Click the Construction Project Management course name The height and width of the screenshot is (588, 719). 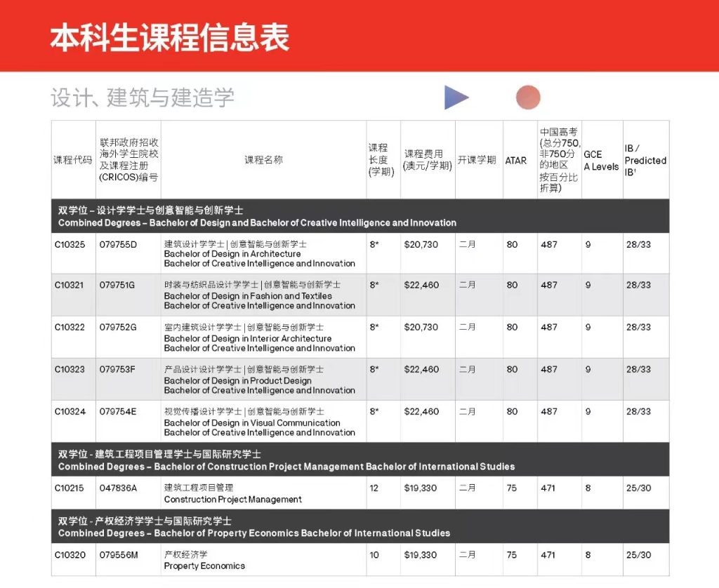pyautogui.click(x=232, y=500)
